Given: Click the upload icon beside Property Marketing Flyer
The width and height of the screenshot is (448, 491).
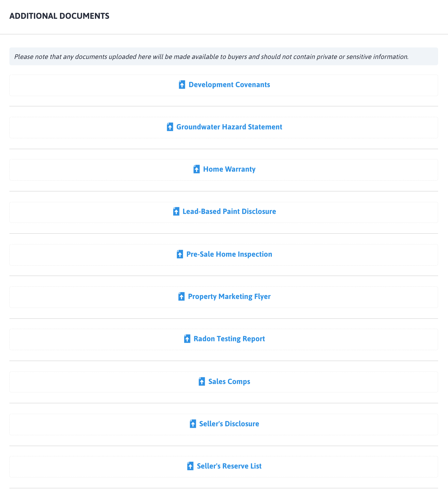Looking at the screenshot, I should pyautogui.click(x=181, y=297).
